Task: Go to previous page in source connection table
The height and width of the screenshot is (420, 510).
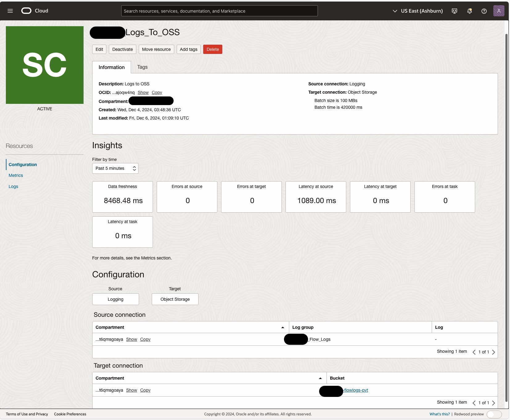Action: click(474, 352)
